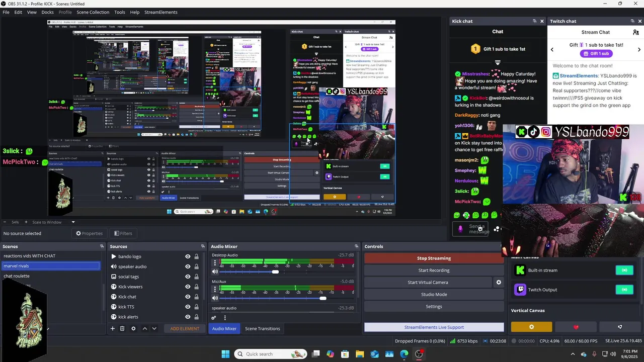Open OBS Studio from Windows taskbar
This screenshot has width=644, height=362.
coord(419,354)
